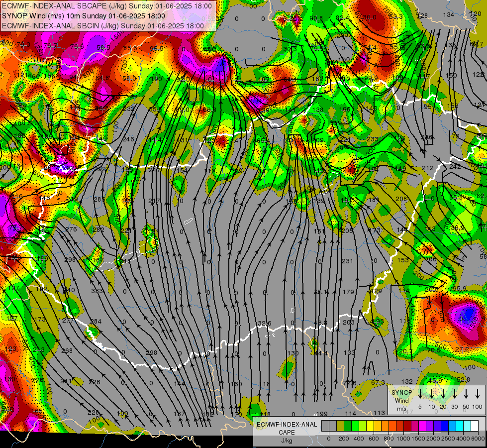The width and height of the screenshot is (487, 448).
Task: Click the SBCAPE title line at top
Action: (107, 6)
